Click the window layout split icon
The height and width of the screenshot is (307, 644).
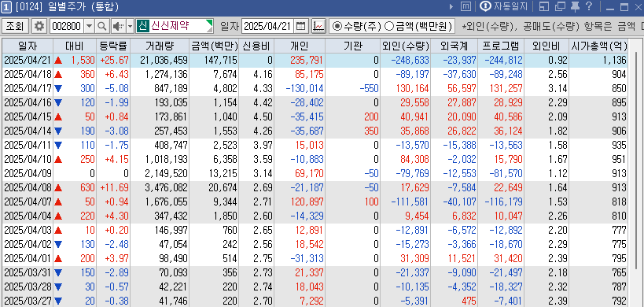[x=544, y=6]
